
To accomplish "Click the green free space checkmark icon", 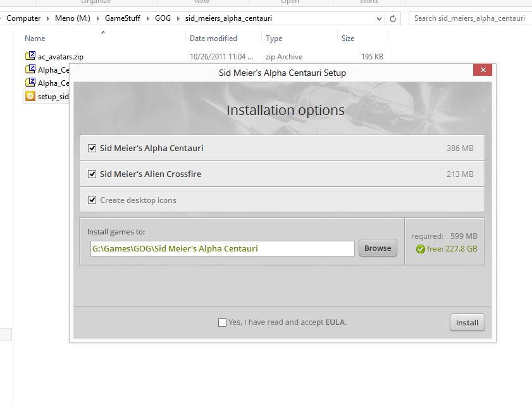I will [x=421, y=249].
